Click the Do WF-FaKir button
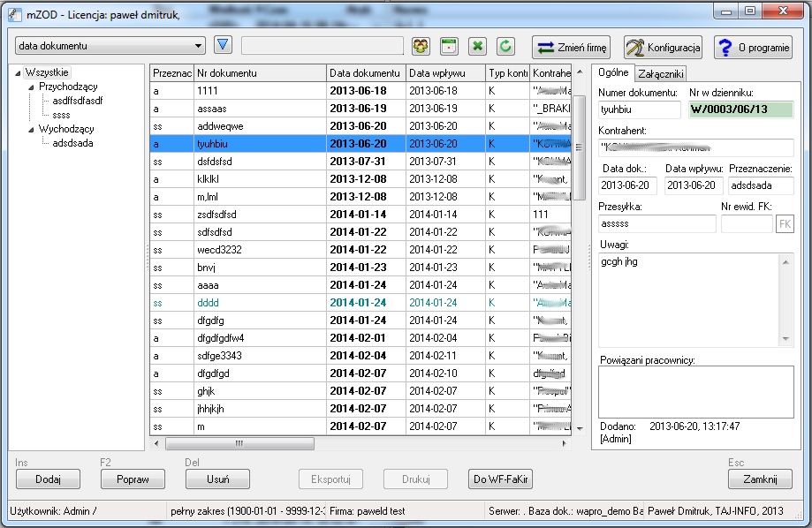Screen dimensions: 812x528 click(500, 479)
